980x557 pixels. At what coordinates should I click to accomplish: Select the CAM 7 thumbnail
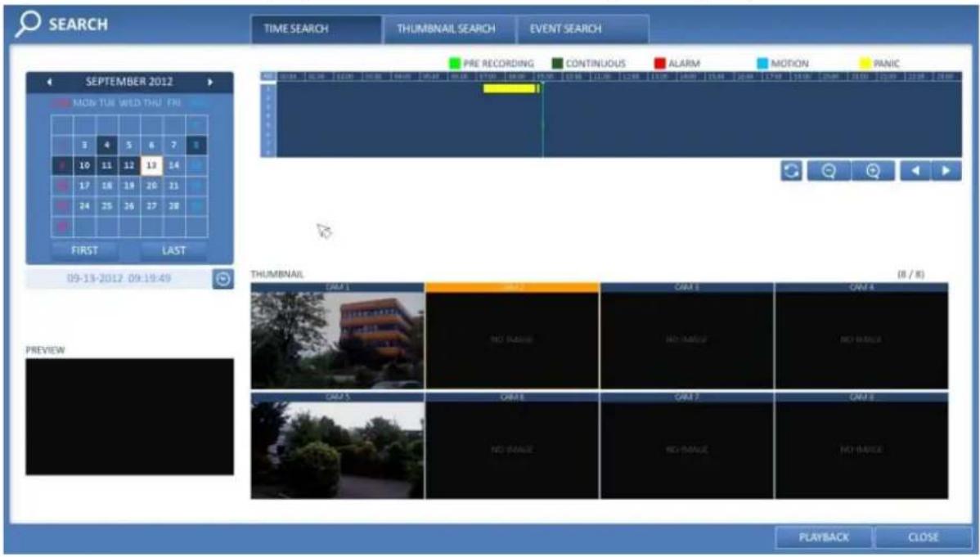pos(687,446)
